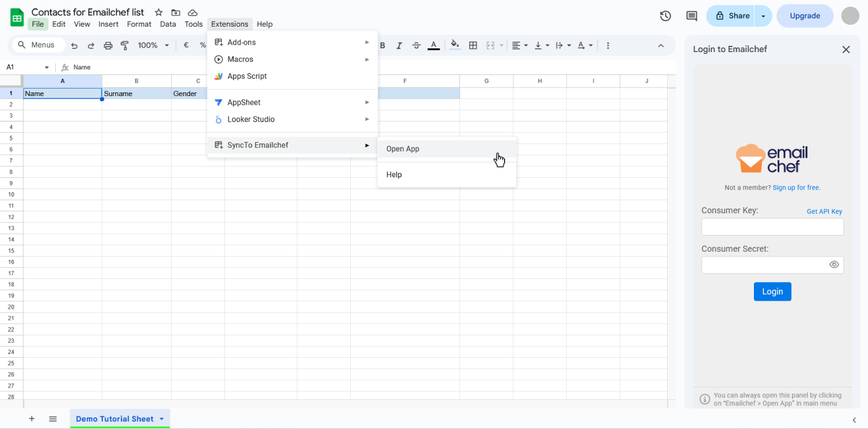
Task: Click the print icon in toolbar
Action: coord(108,45)
